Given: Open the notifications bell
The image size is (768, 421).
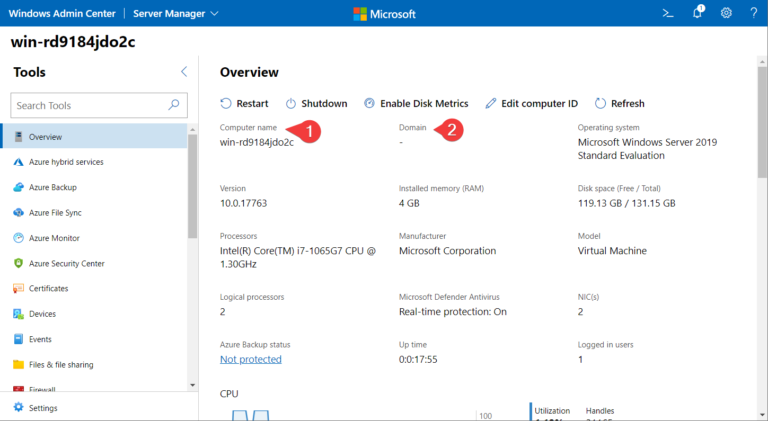Looking at the screenshot, I should pos(697,12).
